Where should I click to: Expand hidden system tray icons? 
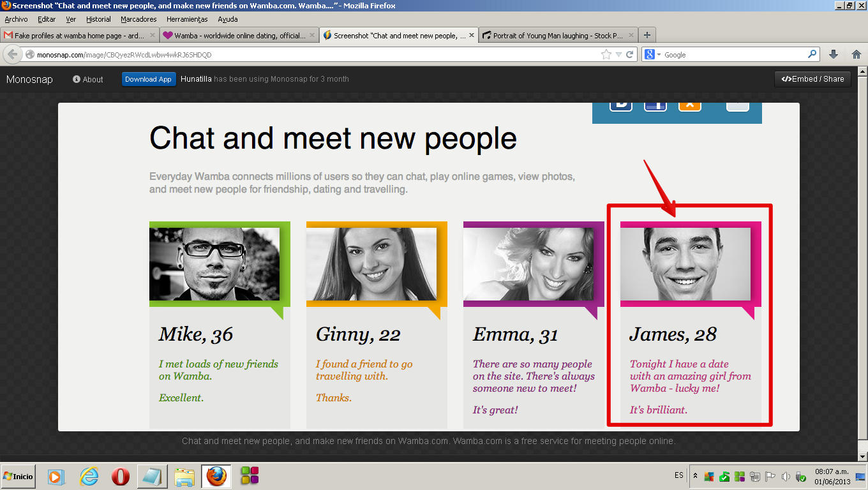point(695,476)
